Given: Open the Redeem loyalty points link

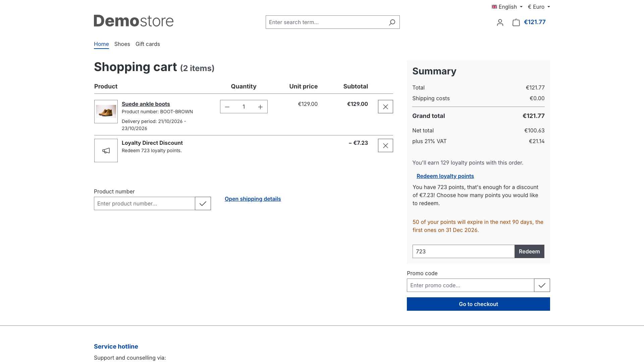Looking at the screenshot, I should [445, 176].
